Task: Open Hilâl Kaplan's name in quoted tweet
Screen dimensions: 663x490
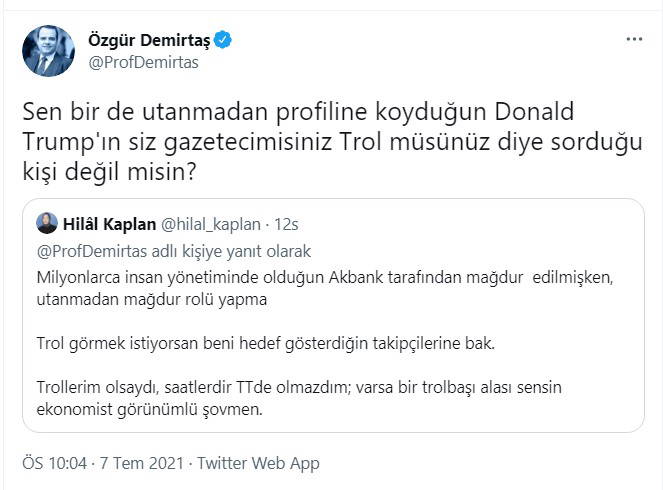Action: click(110, 223)
